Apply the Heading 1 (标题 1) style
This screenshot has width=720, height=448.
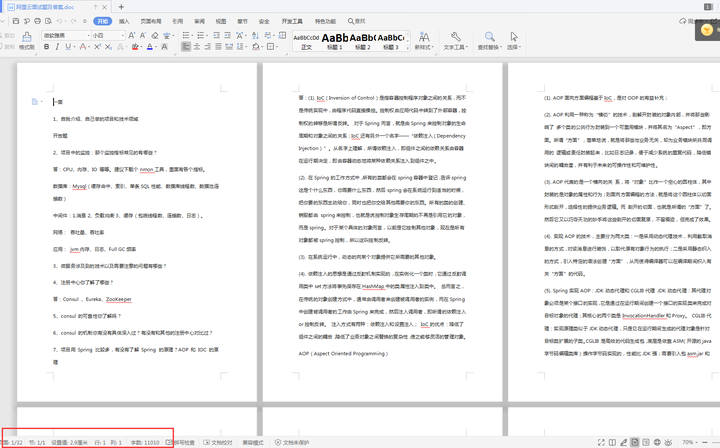pyautogui.click(x=335, y=41)
